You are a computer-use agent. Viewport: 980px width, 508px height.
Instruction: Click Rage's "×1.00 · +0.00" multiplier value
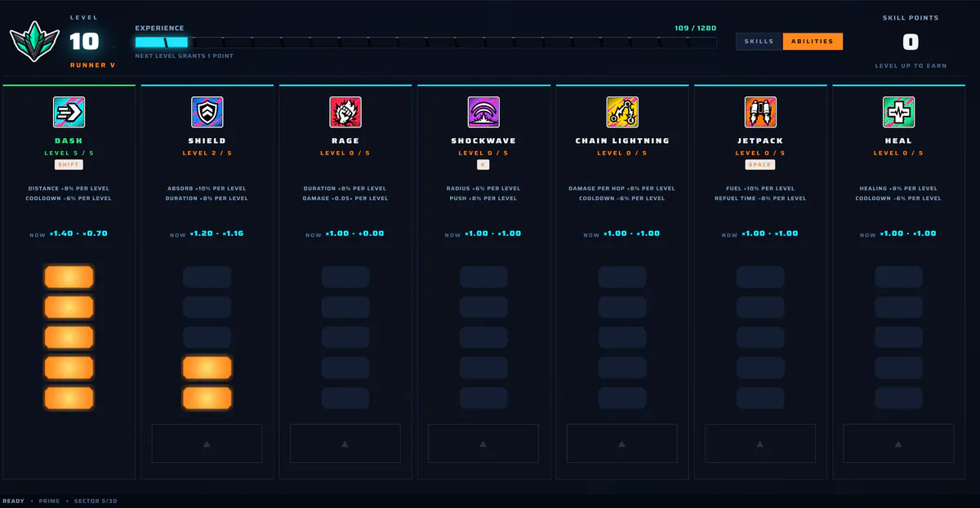click(x=354, y=234)
